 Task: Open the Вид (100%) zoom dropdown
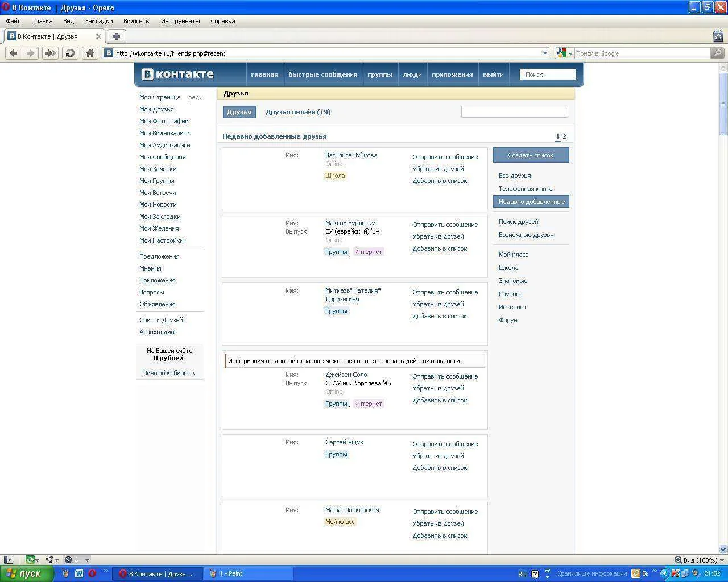pyautogui.click(x=723, y=560)
